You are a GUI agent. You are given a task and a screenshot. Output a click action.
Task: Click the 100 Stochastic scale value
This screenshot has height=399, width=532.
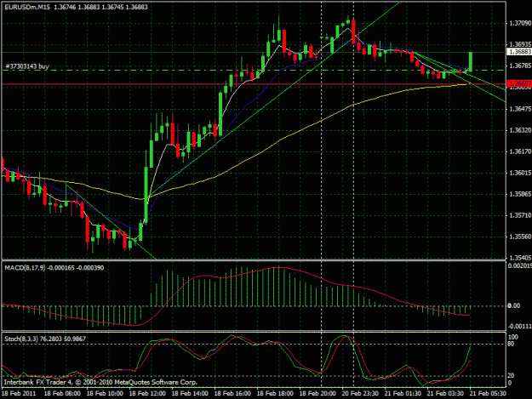click(513, 337)
